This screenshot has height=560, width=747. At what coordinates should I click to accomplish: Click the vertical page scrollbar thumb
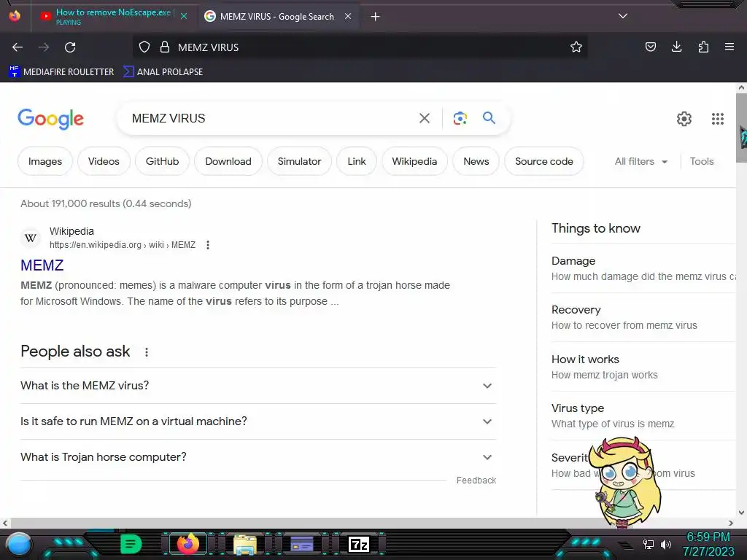pos(741,128)
